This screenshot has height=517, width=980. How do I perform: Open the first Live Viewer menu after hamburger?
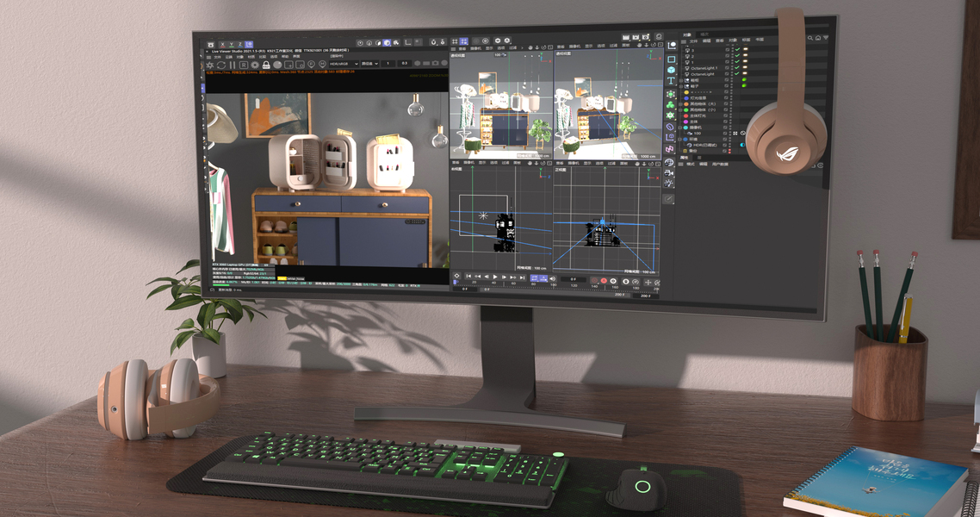point(218,57)
